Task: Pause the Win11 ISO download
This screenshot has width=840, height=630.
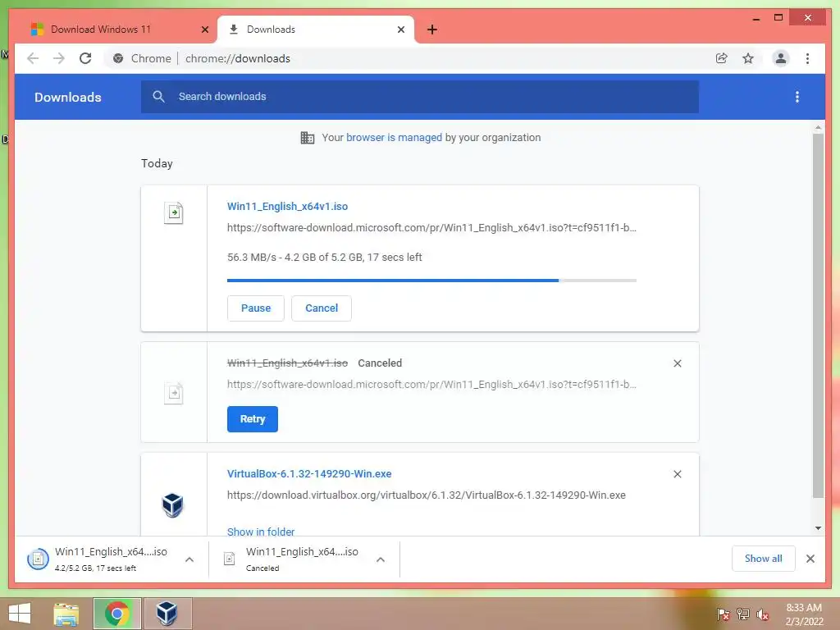Action: coord(256,308)
